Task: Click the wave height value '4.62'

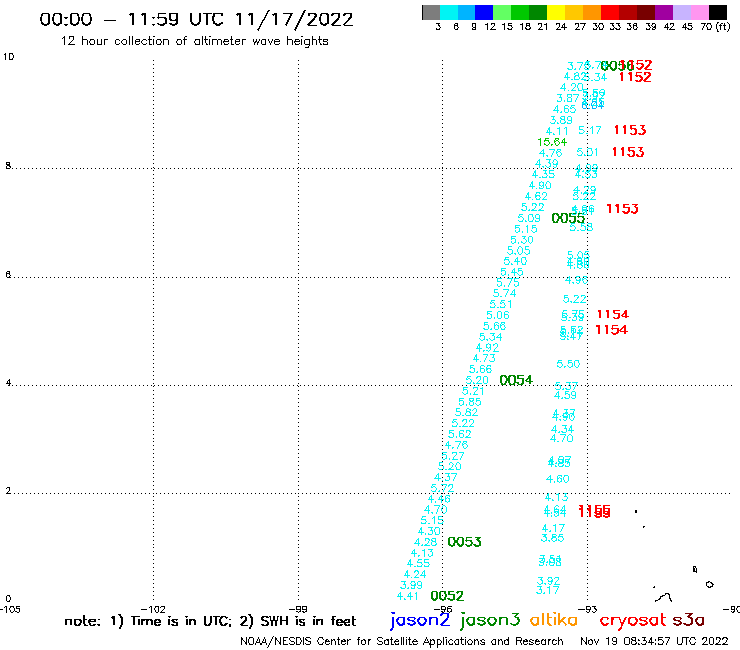Action: click(536, 196)
